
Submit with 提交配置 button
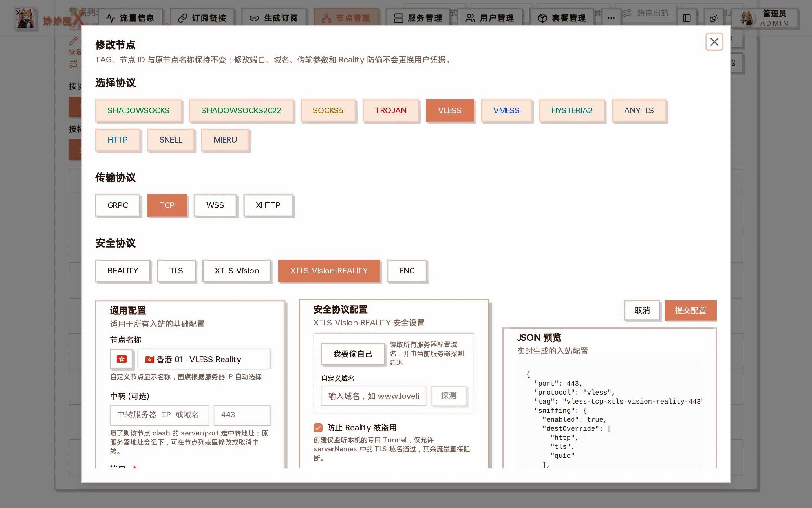[690, 310]
